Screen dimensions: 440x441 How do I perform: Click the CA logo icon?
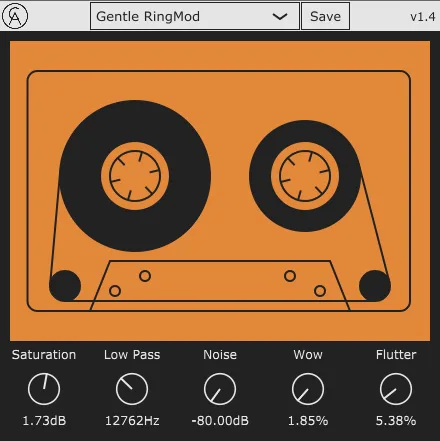coord(15,16)
